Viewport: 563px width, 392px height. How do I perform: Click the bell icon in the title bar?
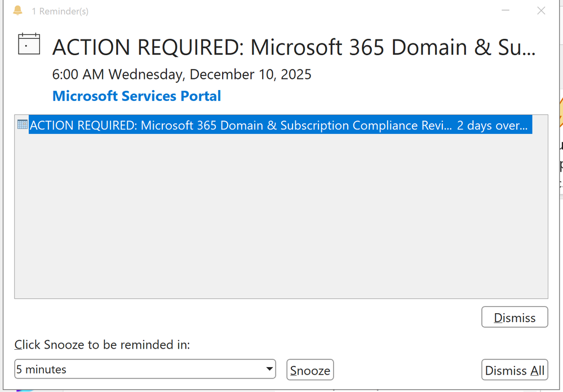(18, 11)
